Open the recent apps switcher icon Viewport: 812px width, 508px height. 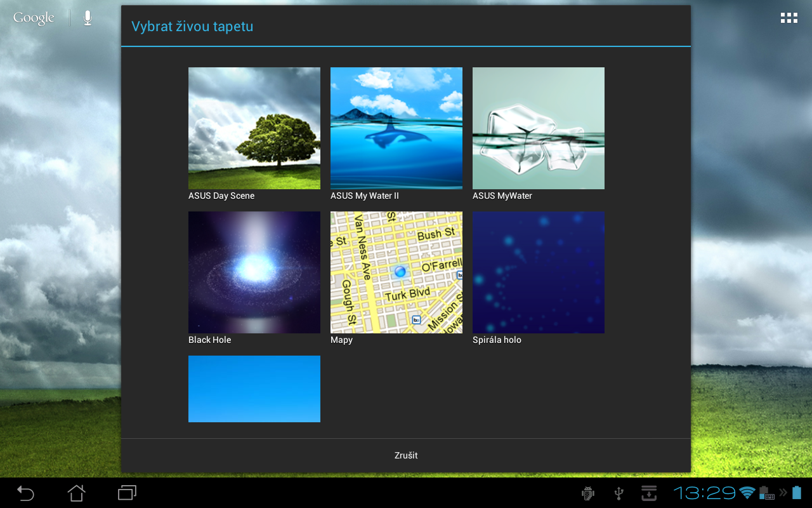coord(126,493)
